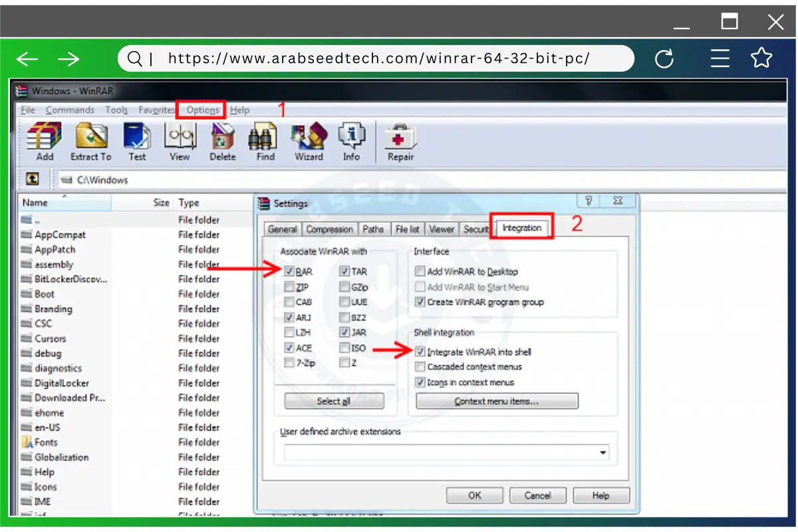Toggle Add WinRAR to Desktop
Image resolution: width=798 pixels, height=532 pixels.
coord(420,271)
